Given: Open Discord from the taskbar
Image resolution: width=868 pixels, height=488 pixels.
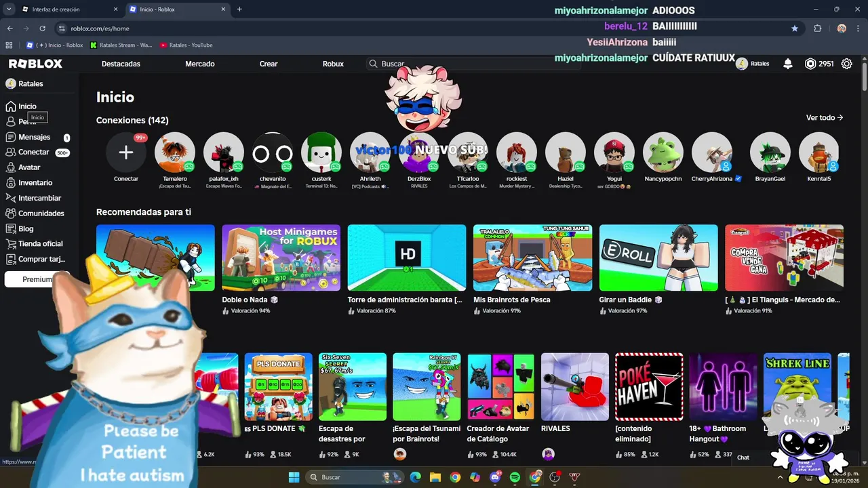Looking at the screenshot, I should pyautogui.click(x=495, y=477).
